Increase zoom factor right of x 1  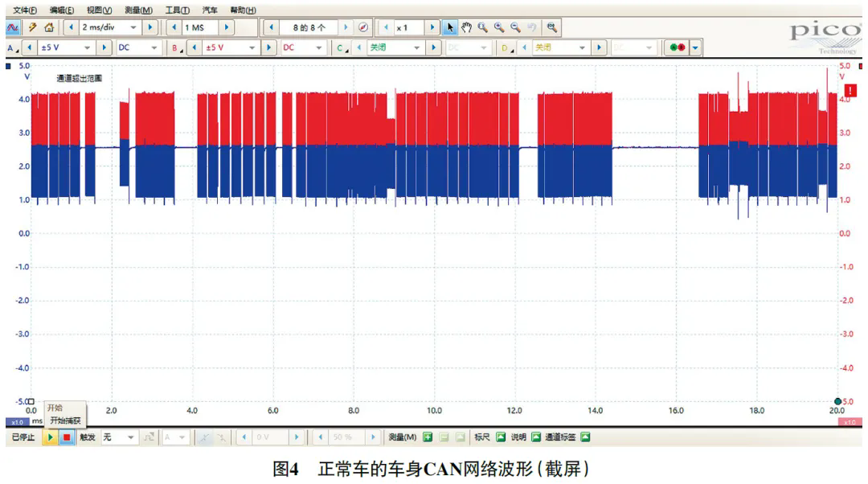point(432,27)
